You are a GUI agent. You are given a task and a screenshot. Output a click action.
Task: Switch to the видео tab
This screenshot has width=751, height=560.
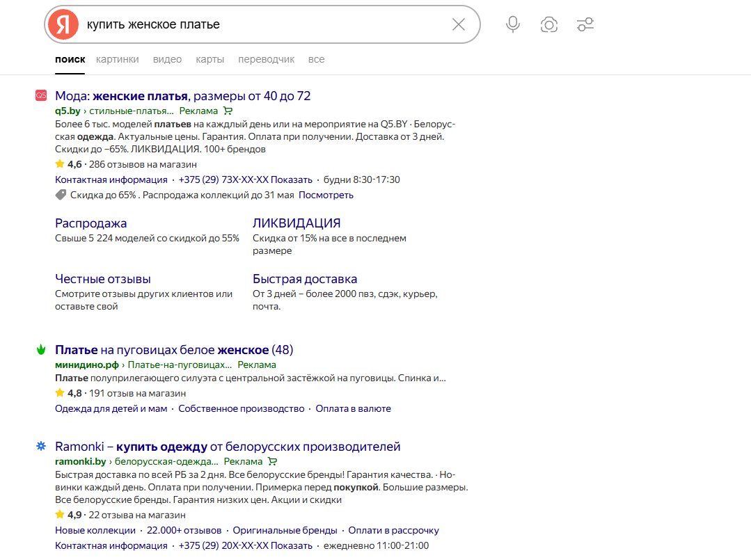tap(167, 59)
